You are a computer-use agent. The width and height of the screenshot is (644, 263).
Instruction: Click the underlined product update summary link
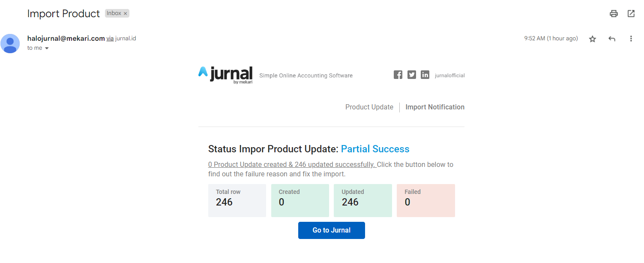tap(291, 165)
